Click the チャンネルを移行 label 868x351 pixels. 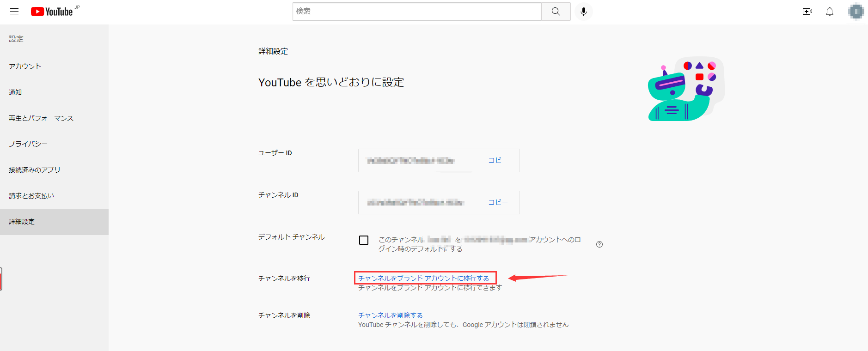pos(284,278)
